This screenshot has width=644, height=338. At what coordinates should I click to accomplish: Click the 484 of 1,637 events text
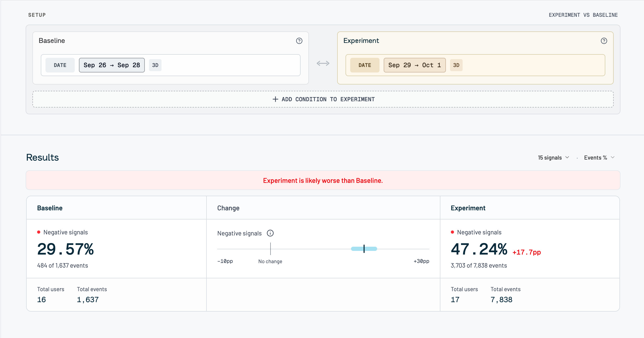tap(62, 266)
